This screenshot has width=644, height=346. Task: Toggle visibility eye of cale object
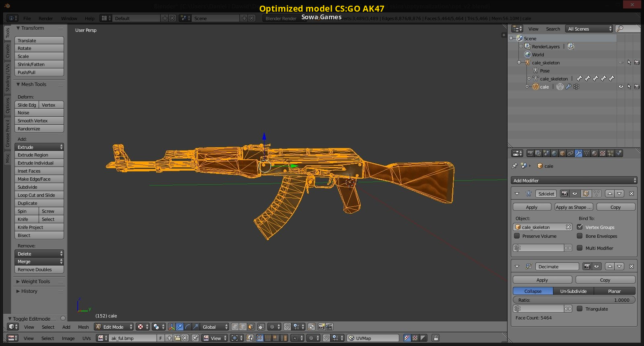621,86
